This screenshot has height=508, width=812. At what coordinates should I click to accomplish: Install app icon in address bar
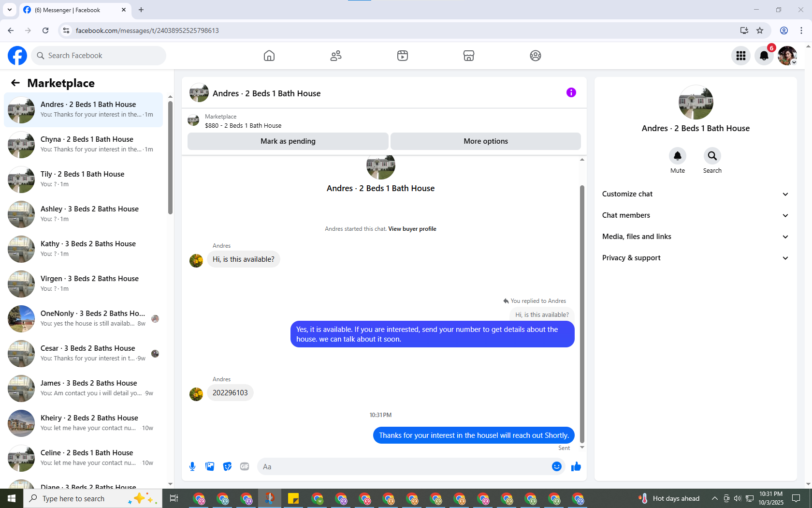pyautogui.click(x=744, y=30)
